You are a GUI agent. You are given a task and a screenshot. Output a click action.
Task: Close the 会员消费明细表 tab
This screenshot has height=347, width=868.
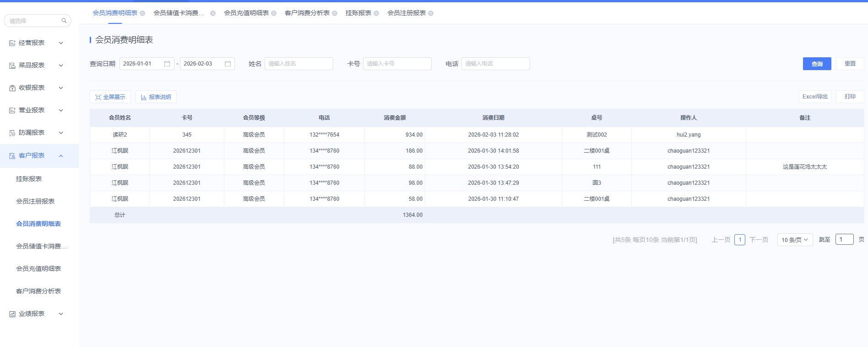(142, 13)
